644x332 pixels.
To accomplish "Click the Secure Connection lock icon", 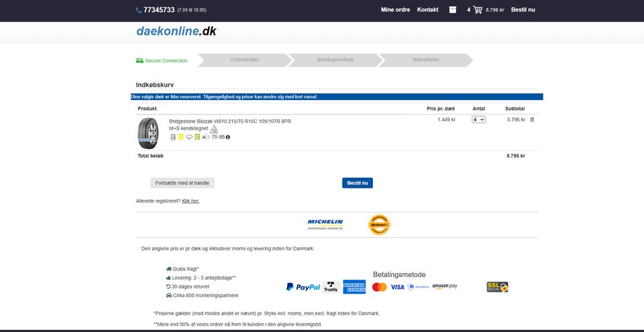I will [140, 60].
